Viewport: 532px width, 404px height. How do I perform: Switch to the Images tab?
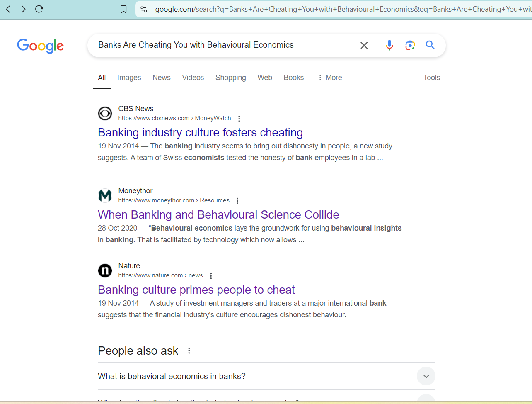pos(129,78)
